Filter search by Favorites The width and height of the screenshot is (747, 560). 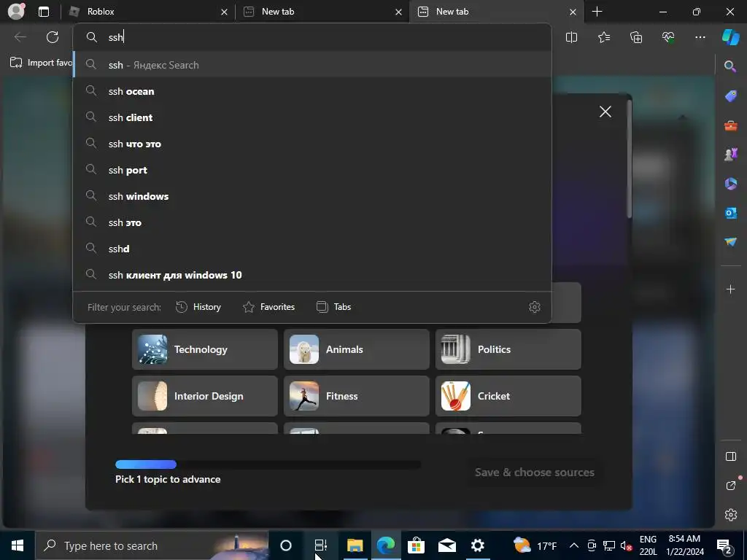[x=268, y=307]
